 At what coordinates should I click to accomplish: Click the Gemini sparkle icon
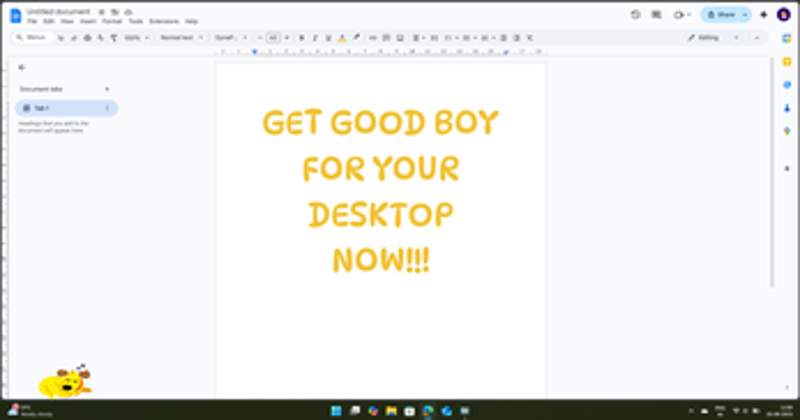pos(764,15)
